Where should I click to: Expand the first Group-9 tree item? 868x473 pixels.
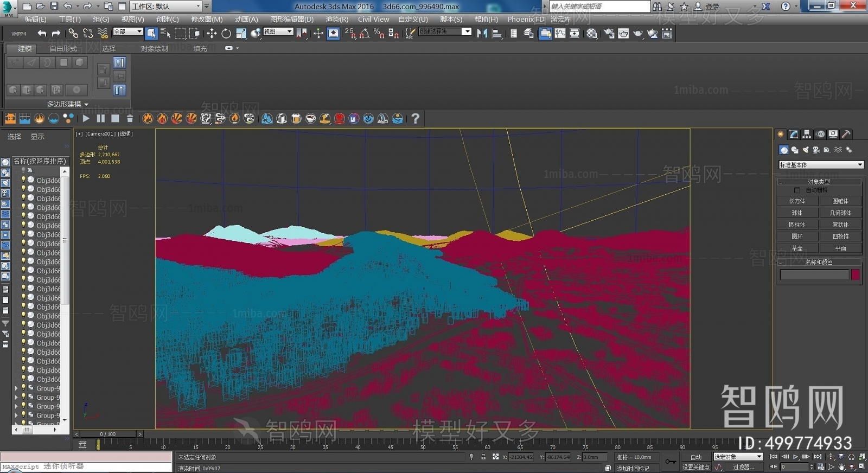16,388
